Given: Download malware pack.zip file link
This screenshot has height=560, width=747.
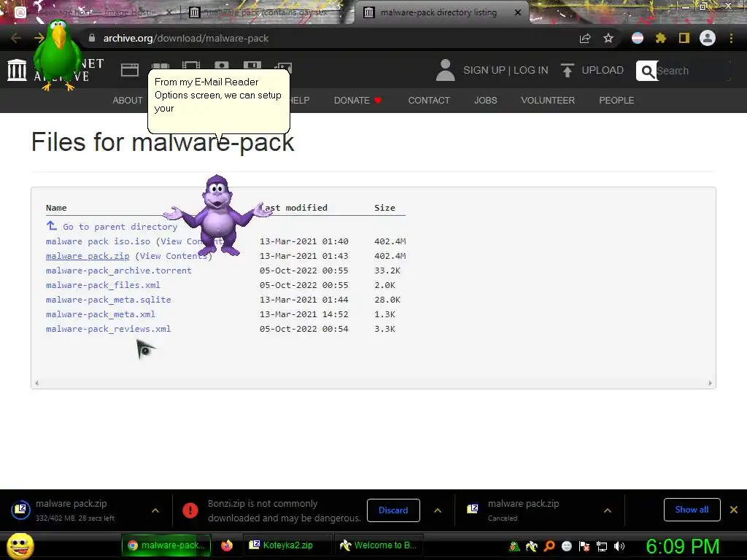Looking at the screenshot, I should pyautogui.click(x=88, y=256).
